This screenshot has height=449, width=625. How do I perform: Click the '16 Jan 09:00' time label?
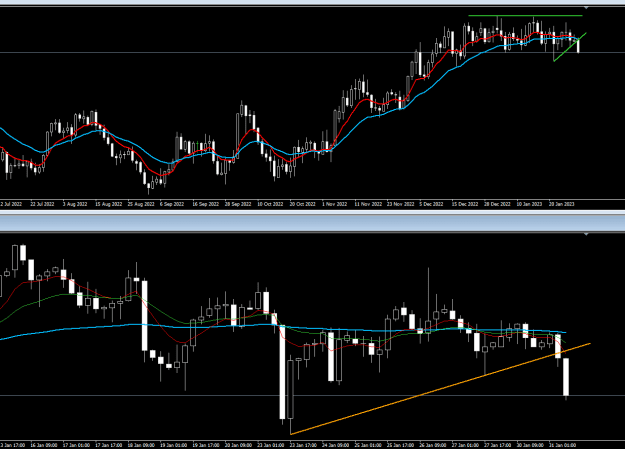pyautogui.click(x=44, y=445)
